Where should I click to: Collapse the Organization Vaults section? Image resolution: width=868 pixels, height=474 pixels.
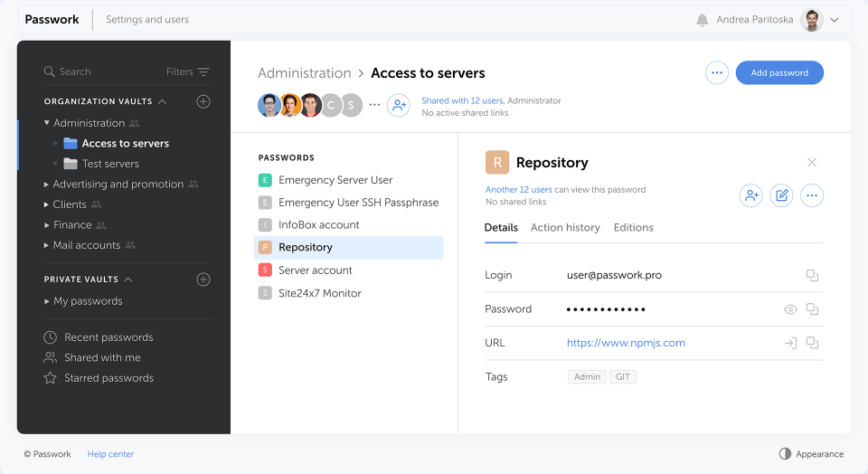pos(162,101)
